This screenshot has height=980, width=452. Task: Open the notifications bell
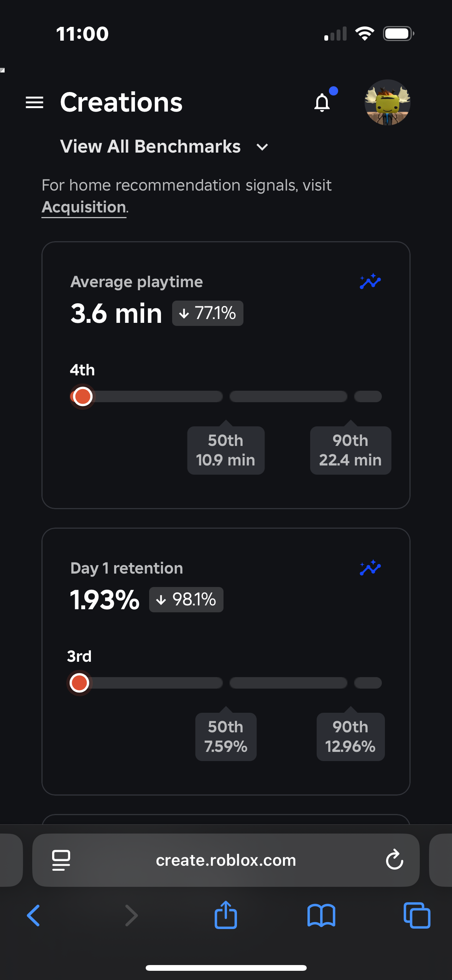pyautogui.click(x=322, y=103)
